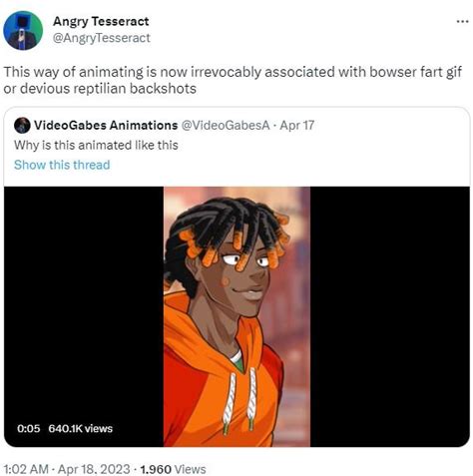
Task: Click the three-dot more options icon
Action: [x=462, y=22]
